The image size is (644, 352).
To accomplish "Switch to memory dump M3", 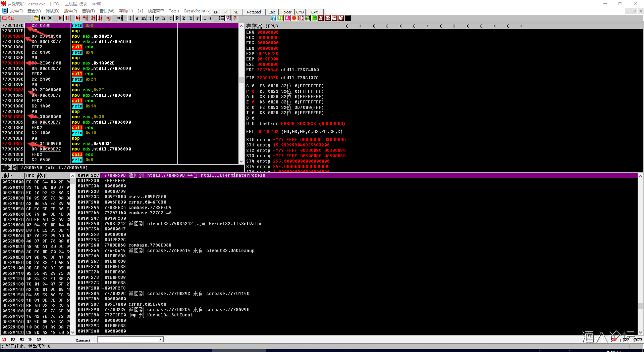I will (x=22, y=340).
